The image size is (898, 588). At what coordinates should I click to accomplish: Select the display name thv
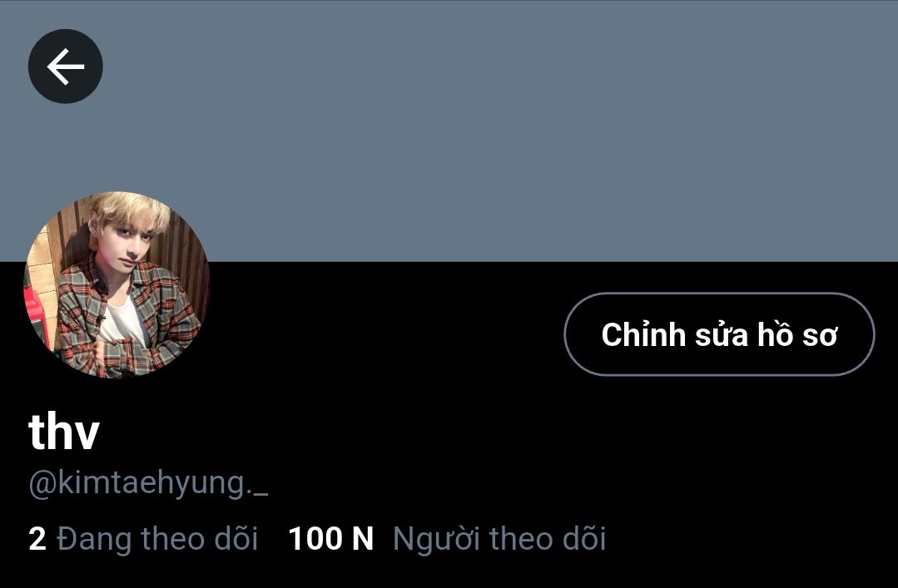coord(64,431)
